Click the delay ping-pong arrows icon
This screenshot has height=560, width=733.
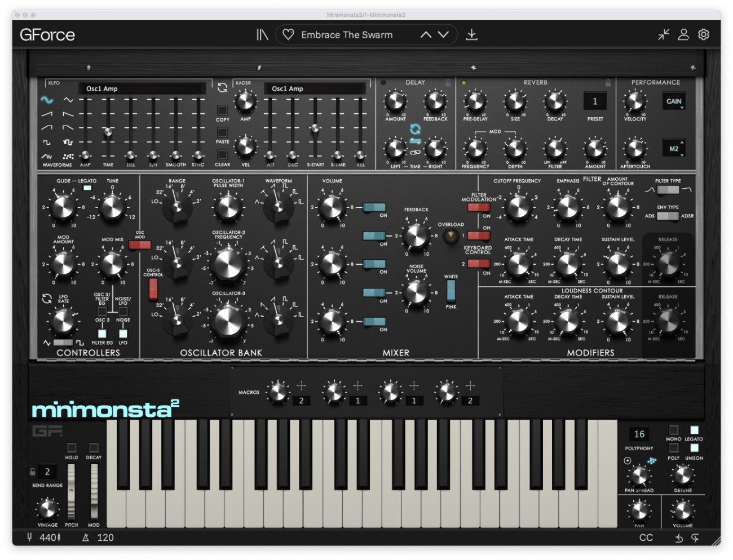click(x=416, y=141)
